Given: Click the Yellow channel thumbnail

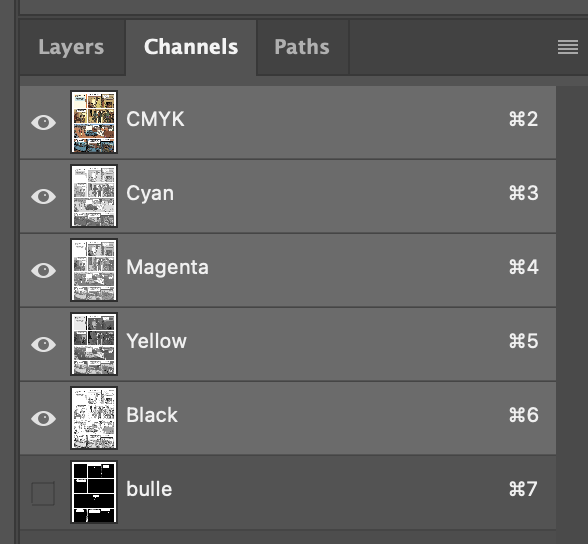Looking at the screenshot, I should point(94,344).
